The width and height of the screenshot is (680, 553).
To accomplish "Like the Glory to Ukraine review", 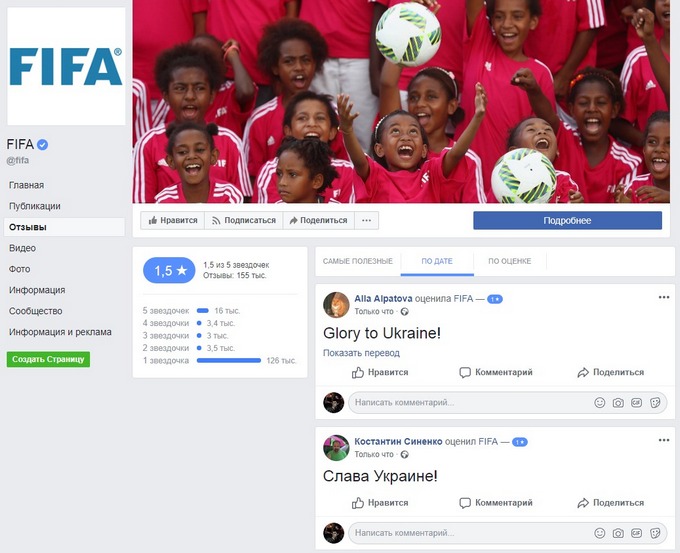I will point(380,372).
